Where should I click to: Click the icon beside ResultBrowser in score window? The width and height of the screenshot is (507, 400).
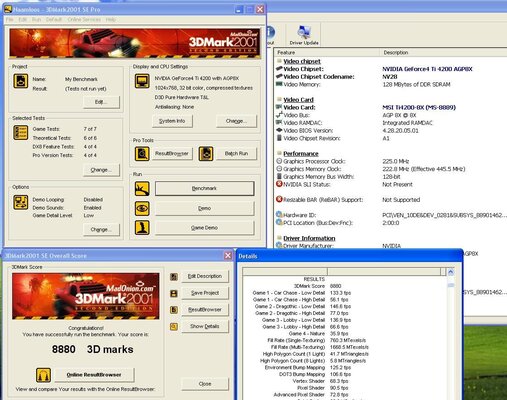coord(174,310)
